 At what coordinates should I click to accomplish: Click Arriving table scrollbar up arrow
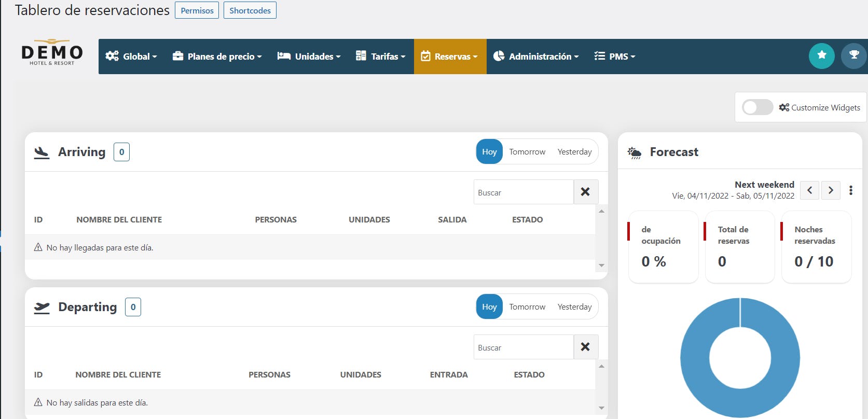[x=601, y=211]
